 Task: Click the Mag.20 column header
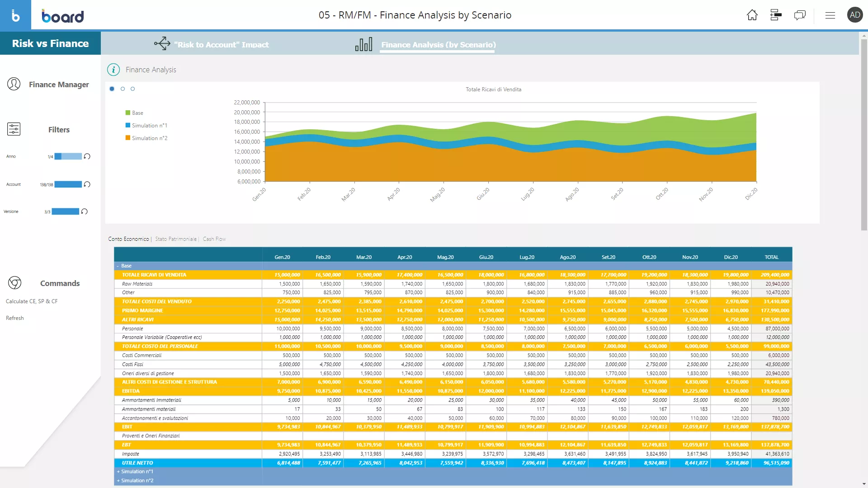coord(445,257)
